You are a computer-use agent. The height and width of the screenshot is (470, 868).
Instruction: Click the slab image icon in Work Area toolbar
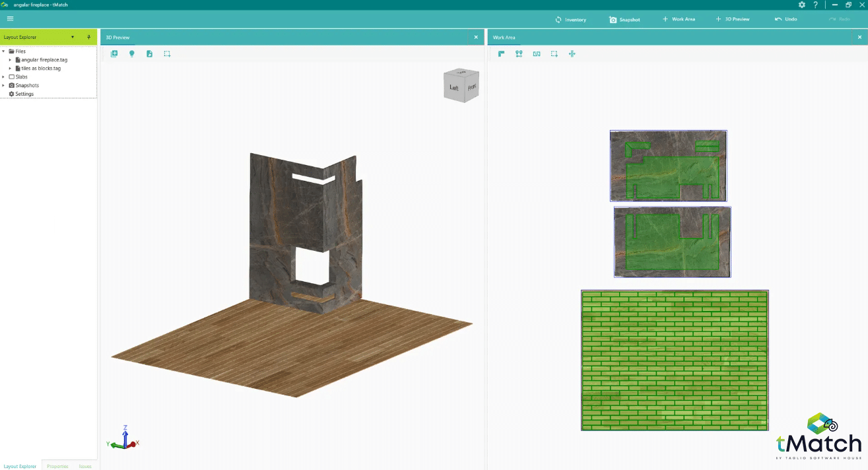(536, 53)
